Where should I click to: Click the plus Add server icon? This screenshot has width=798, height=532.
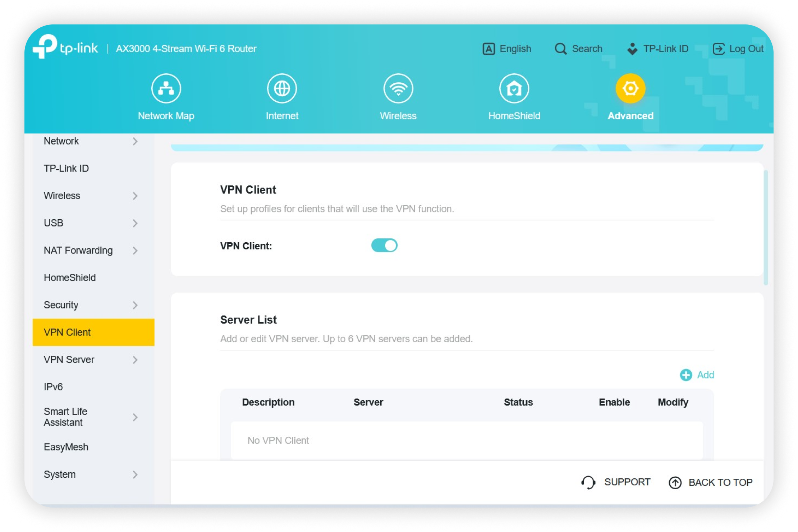click(x=686, y=375)
